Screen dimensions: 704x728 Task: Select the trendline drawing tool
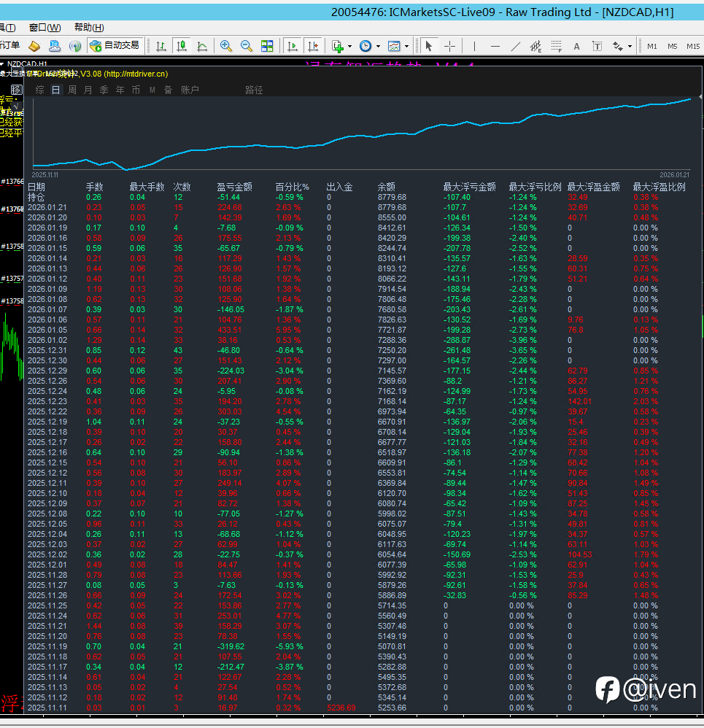coord(516,46)
